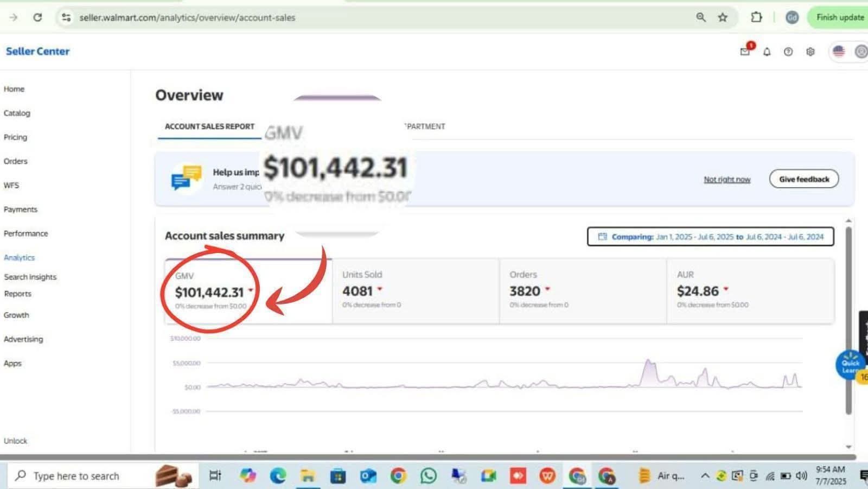
Task: Open the Air quality weather widget
Action: pos(661,476)
